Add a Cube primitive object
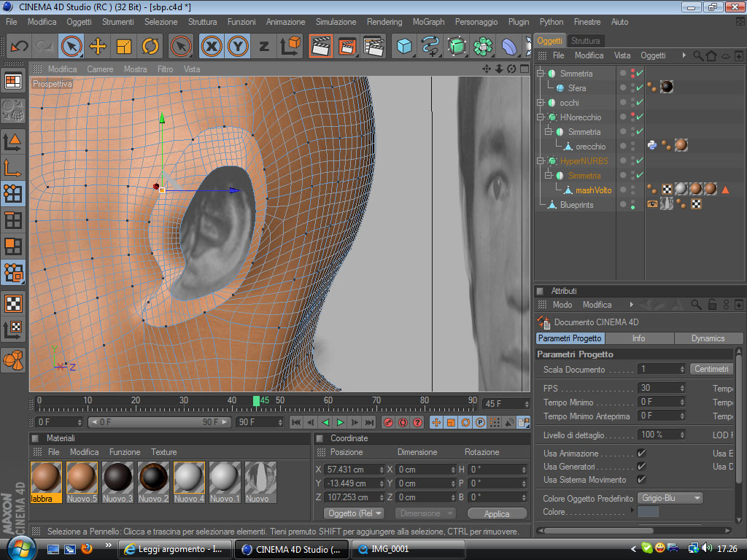Screen dimensions: 747x560 pyautogui.click(x=404, y=47)
